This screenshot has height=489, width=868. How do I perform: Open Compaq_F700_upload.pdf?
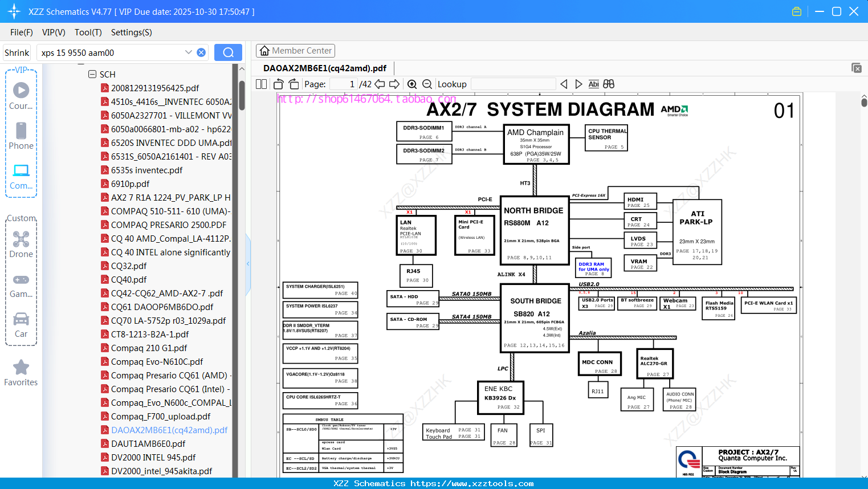tap(161, 416)
